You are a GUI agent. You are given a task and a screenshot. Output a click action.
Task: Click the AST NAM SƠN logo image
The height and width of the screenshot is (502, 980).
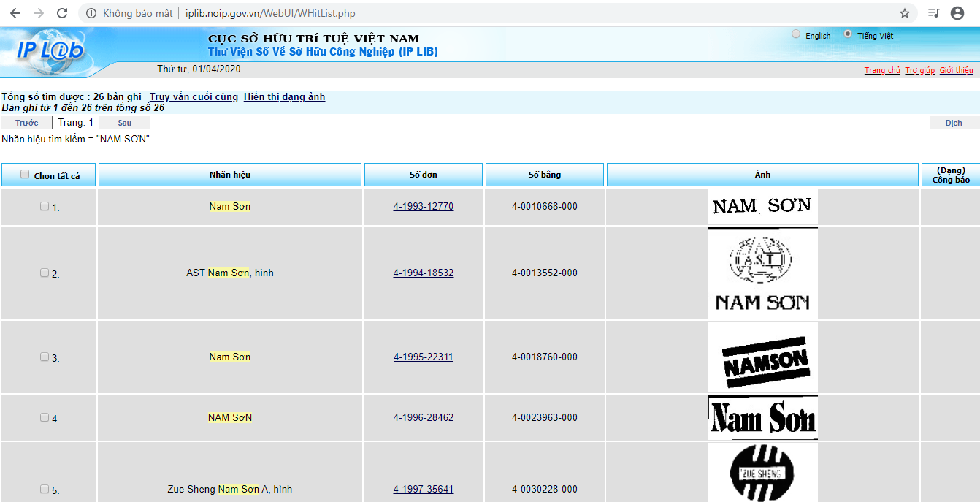(x=763, y=273)
